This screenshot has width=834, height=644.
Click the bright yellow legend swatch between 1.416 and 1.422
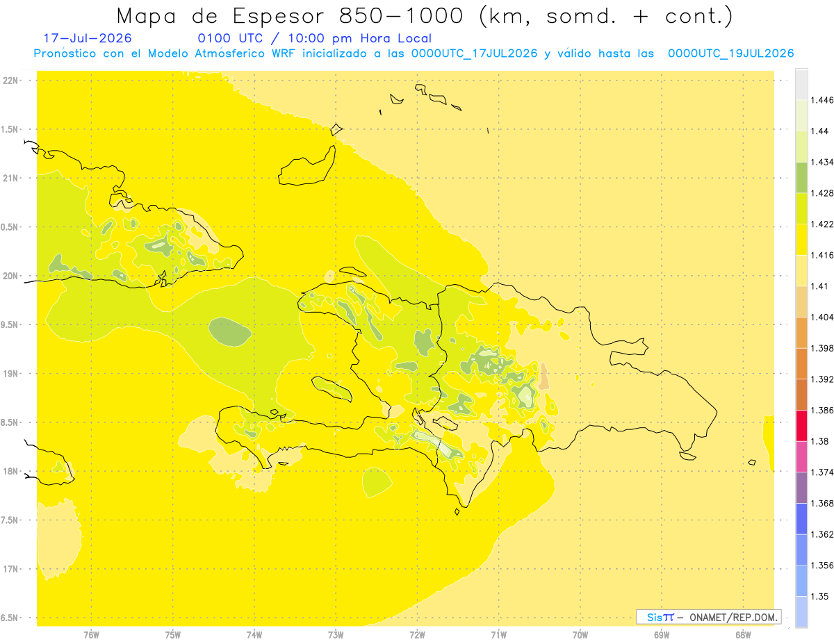click(x=801, y=240)
